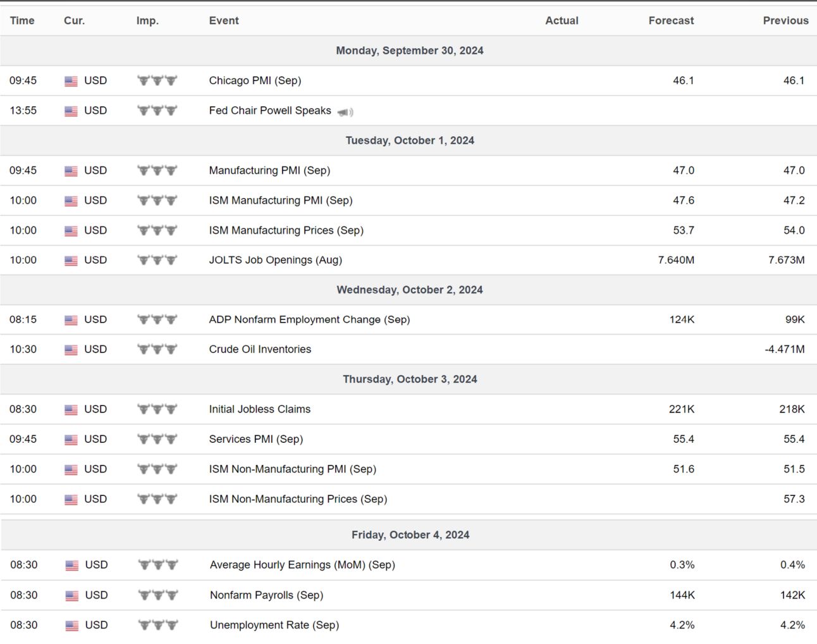Image resolution: width=817 pixels, height=644 pixels.
Task: Open the JOLTS Job Openings (Aug) event
Action: coord(275,259)
